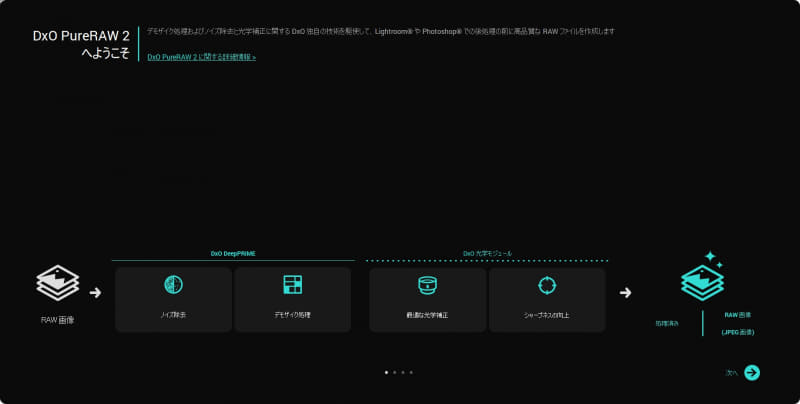The image size is (800, 404).
Task: Go to the first page dot
Action: pyautogui.click(x=386, y=372)
